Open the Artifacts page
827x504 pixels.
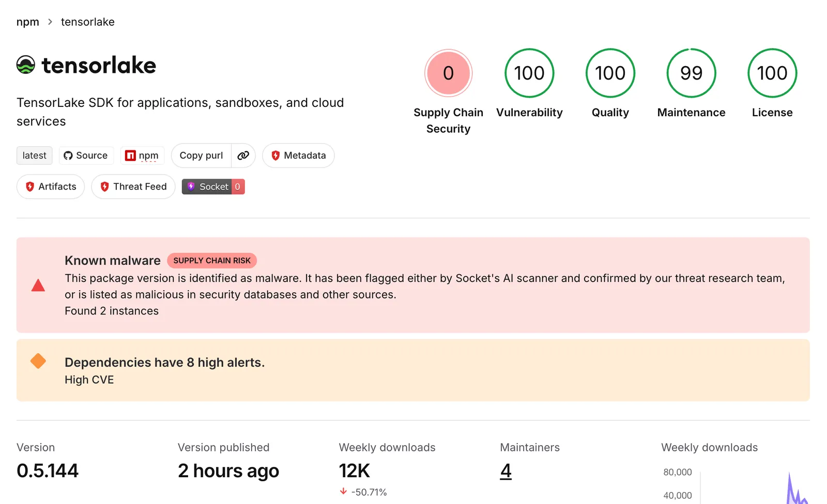pos(51,186)
